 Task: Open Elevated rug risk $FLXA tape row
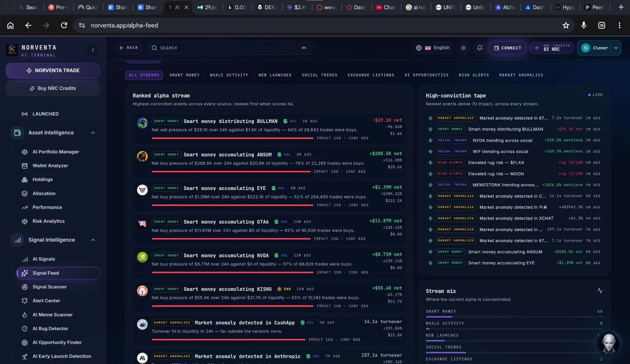pyautogui.click(x=514, y=163)
